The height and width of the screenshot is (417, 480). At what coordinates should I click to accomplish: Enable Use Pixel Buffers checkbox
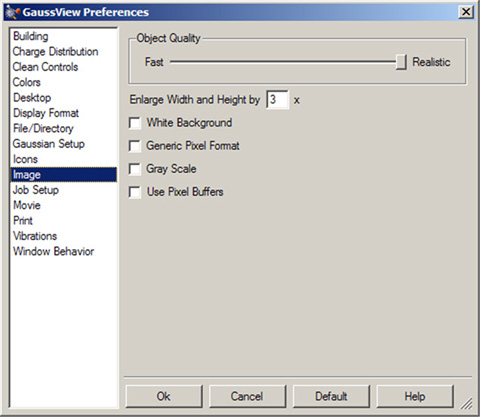pos(135,192)
